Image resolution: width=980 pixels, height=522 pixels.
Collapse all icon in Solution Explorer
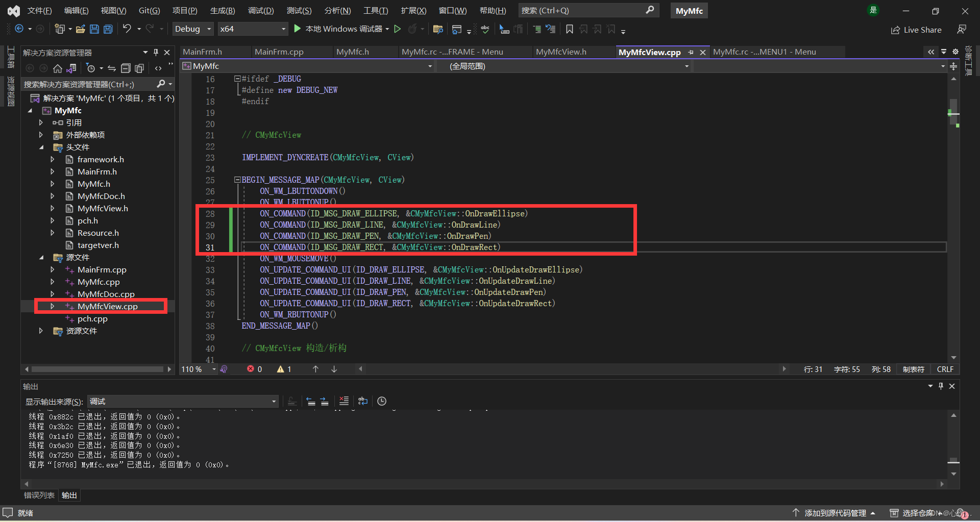126,68
